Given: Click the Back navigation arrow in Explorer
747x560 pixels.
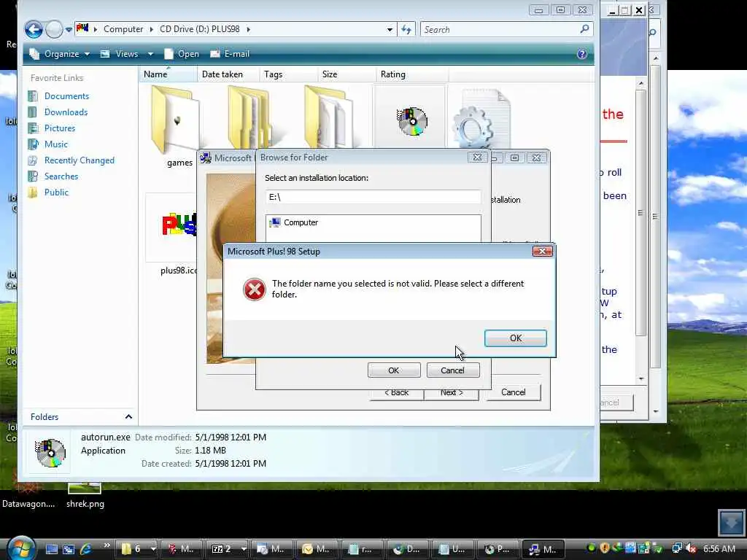Looking at the screenshot, I should 34,29.
